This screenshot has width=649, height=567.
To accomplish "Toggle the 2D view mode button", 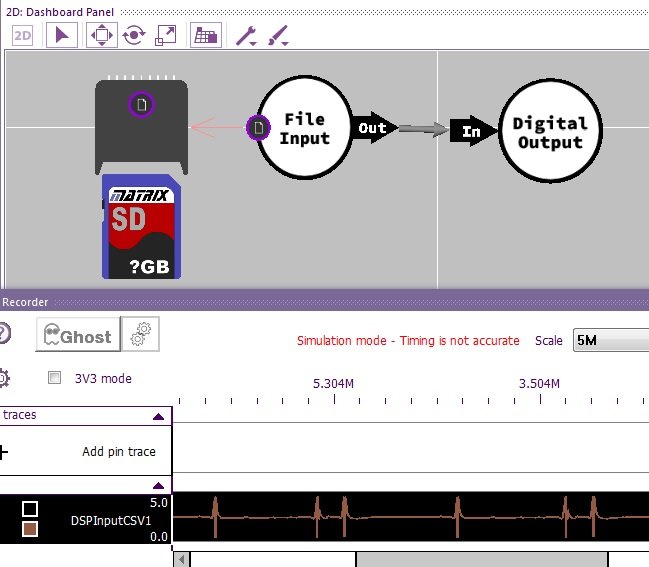I will click(x=23, y=36).
